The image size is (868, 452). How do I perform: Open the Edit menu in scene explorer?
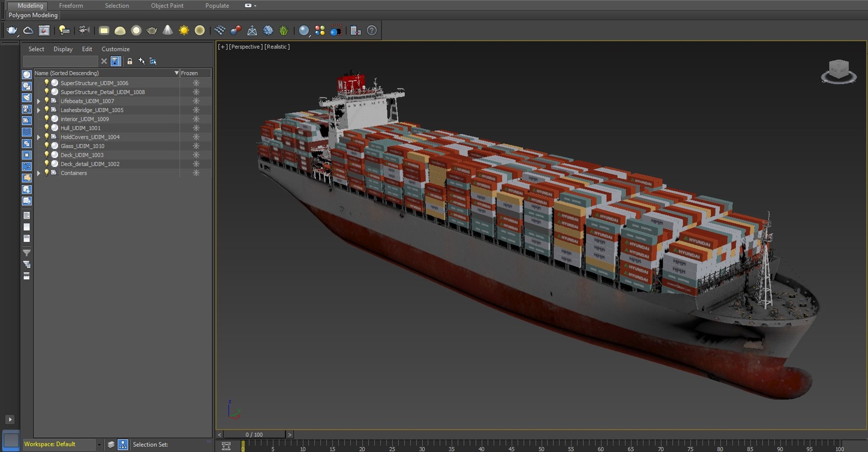coord(87,49)
